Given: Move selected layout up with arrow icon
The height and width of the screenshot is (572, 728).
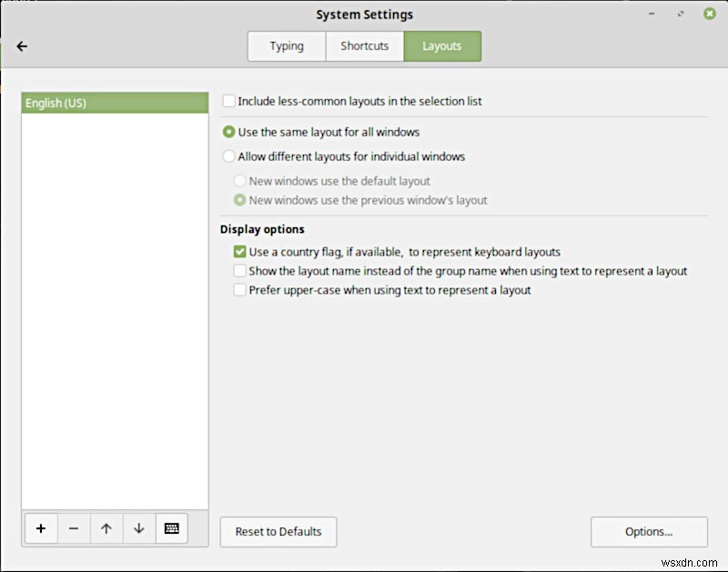Looking at the screenshot, I should coord(106,528).
